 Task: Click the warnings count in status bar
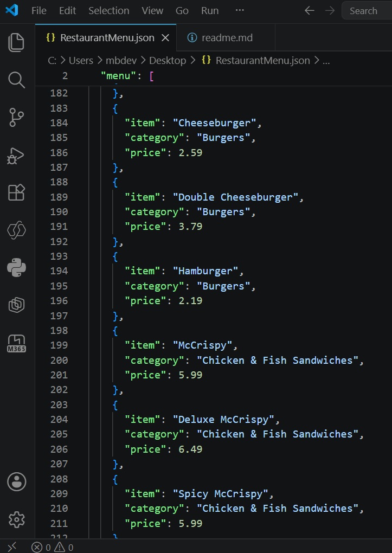(64, 548)
